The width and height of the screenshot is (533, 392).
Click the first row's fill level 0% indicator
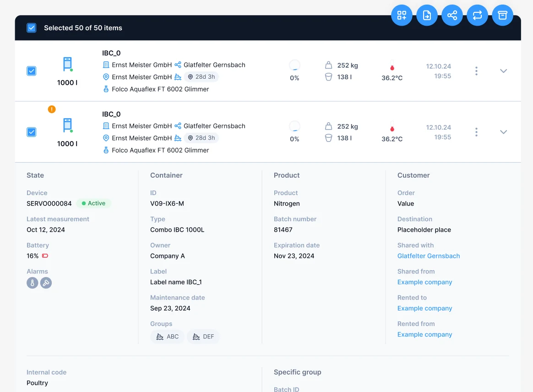click(x=294, y=71)
